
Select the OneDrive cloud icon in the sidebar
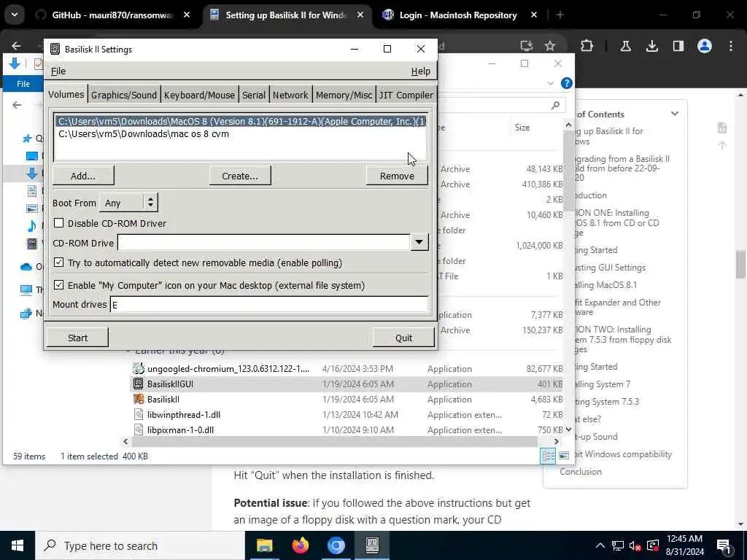(26, 267)
